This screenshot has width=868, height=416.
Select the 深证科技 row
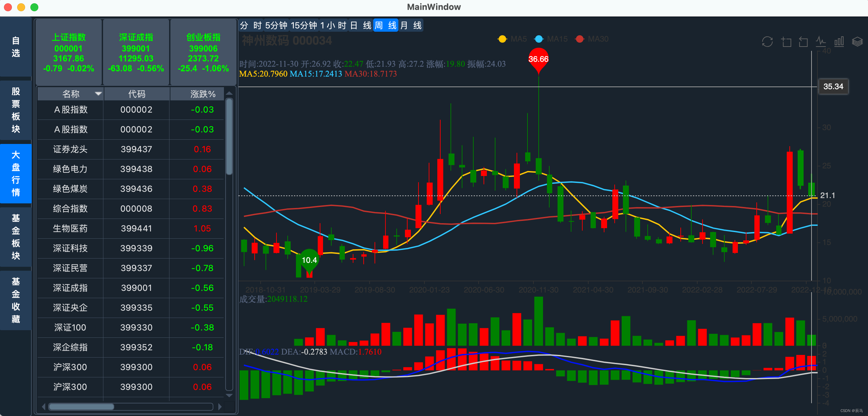(131, 248)
